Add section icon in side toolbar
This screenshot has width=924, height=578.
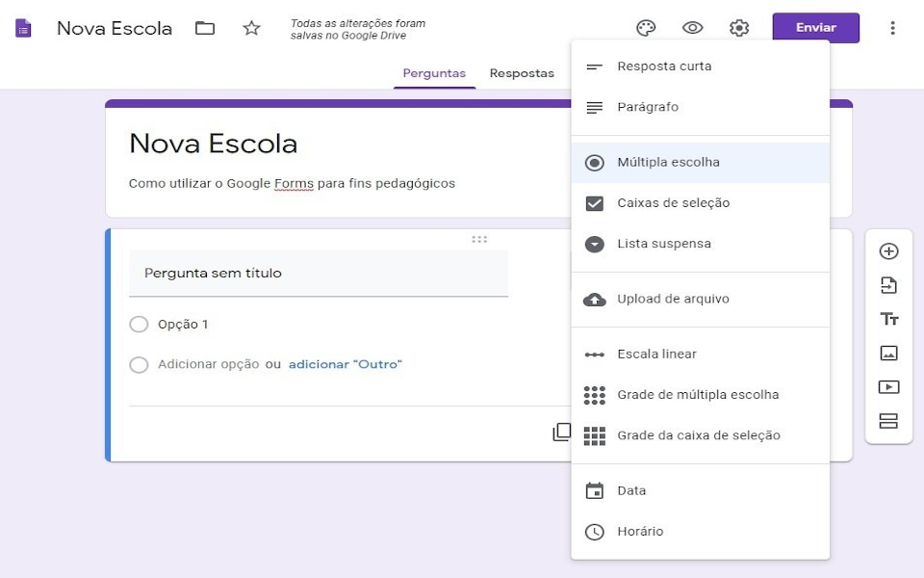[x=888, y=421]
